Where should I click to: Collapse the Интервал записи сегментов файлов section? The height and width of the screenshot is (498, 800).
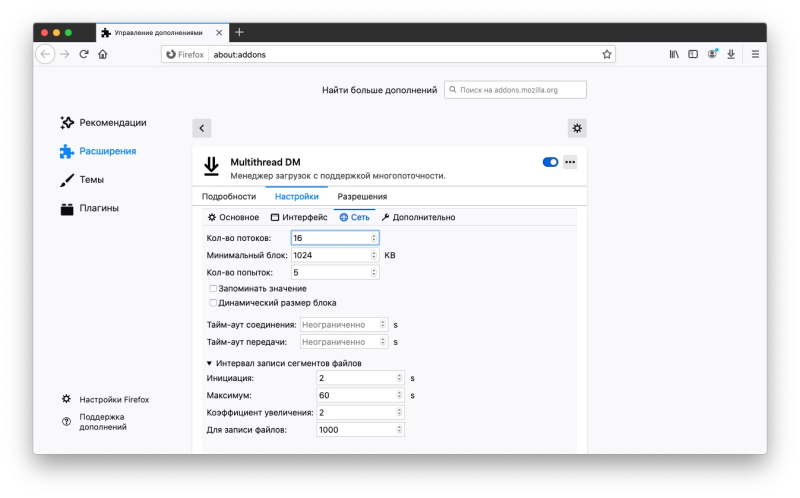210,363
